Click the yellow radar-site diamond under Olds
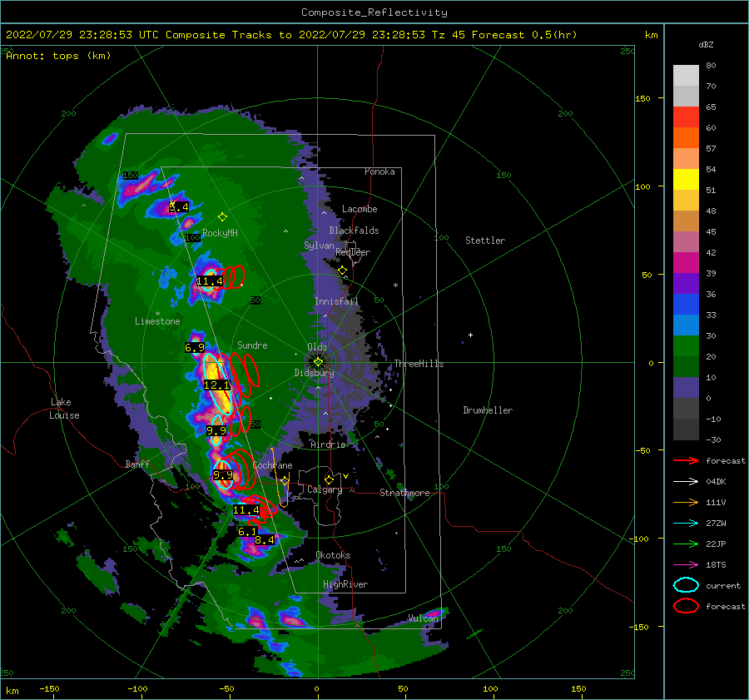Screen dimensions: 749x700 click(318, 362)
